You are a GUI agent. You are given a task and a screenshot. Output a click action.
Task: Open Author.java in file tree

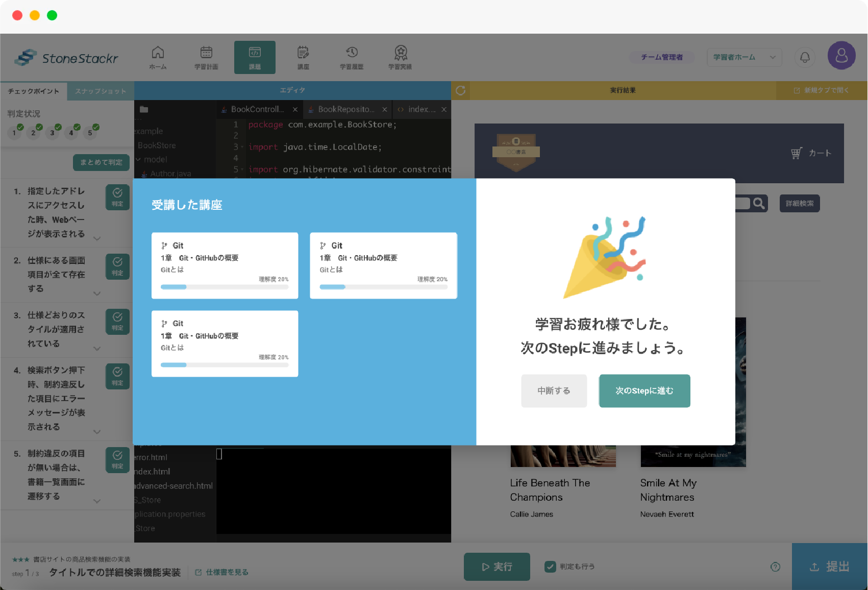tap(170, 174)
